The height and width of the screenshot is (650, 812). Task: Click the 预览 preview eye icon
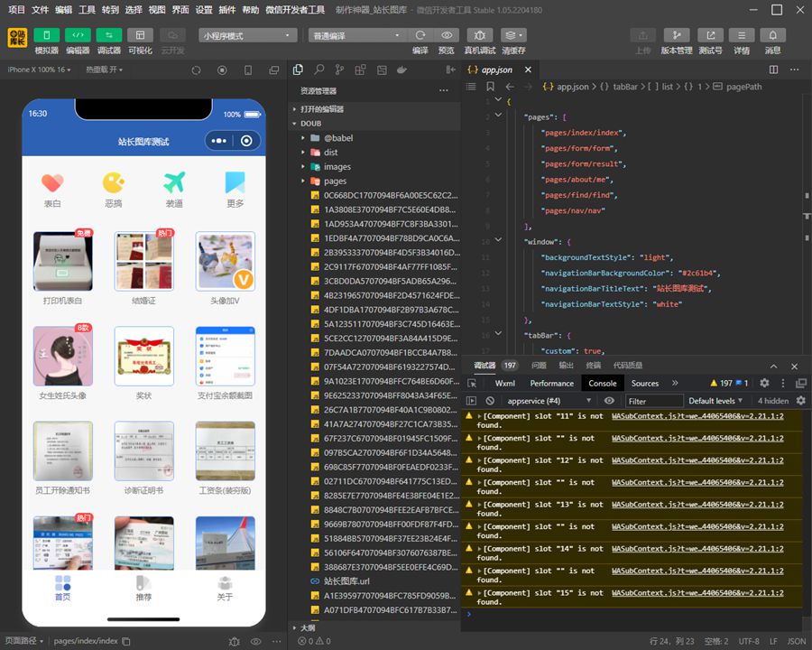(447, 35)
